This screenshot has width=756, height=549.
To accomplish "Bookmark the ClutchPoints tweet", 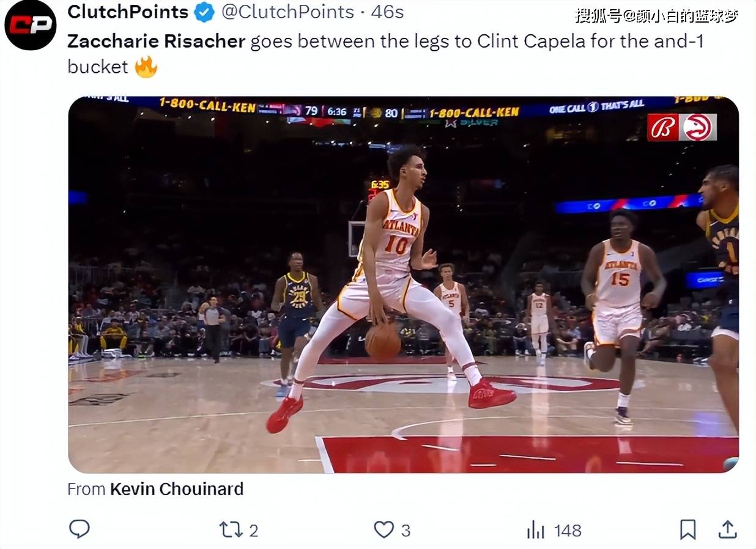I will click(x=687, y=529).
